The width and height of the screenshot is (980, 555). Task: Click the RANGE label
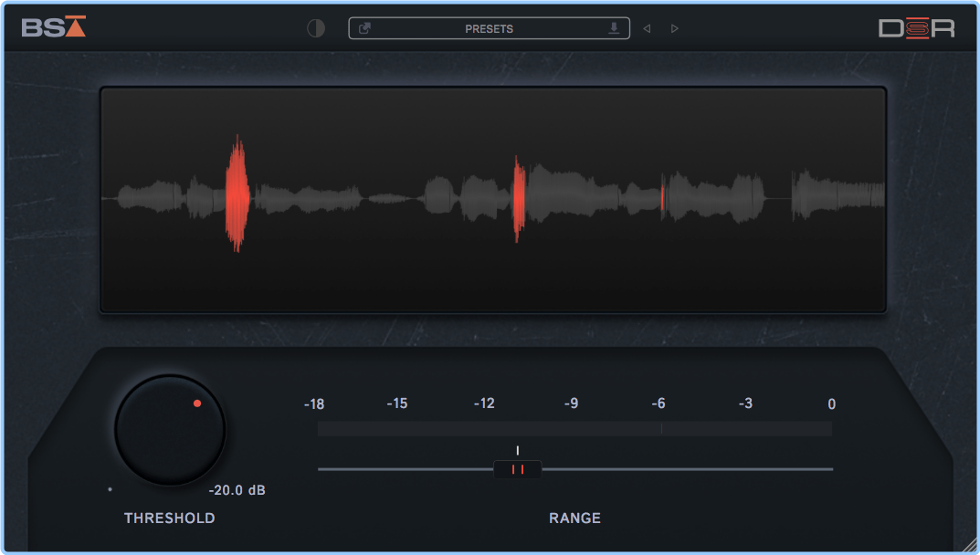click(x=575, y=518)
